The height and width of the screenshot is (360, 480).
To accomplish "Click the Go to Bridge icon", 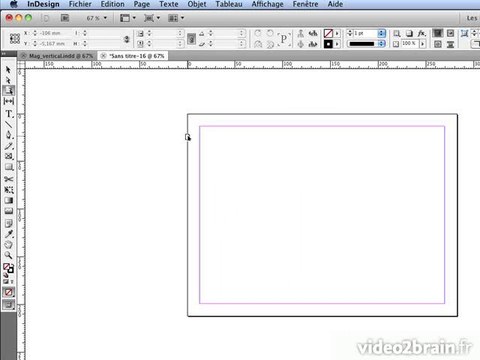I will click(x=65, y=18).
